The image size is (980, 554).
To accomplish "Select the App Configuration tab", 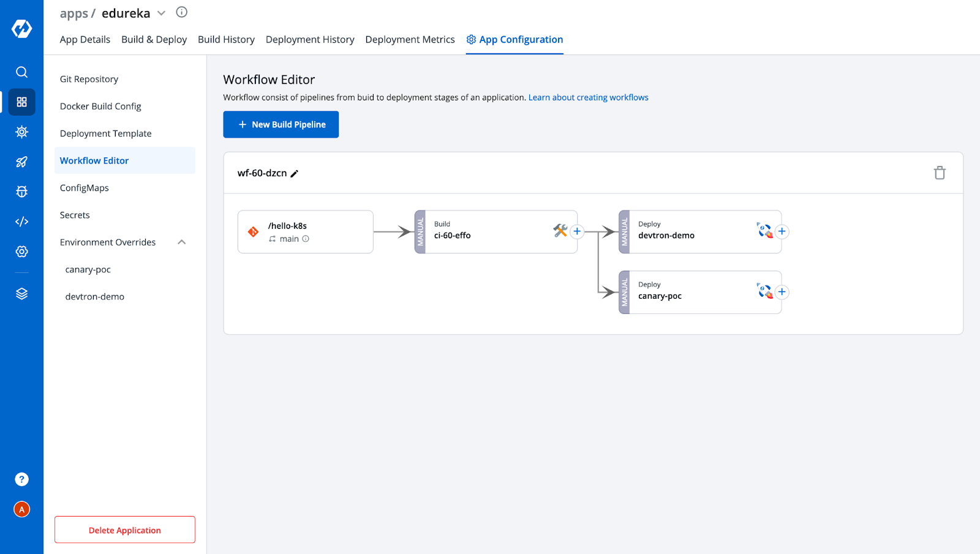I will [514, 39].
